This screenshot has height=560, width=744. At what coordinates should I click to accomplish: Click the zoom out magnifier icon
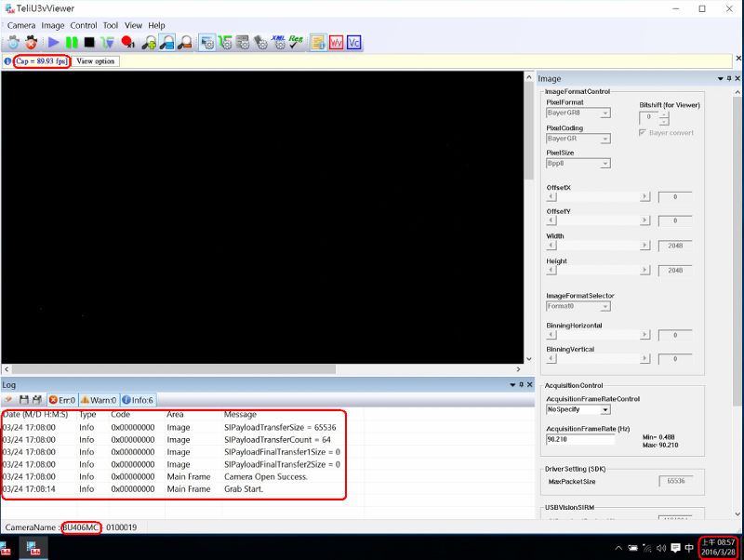click(x=185, y=42)
